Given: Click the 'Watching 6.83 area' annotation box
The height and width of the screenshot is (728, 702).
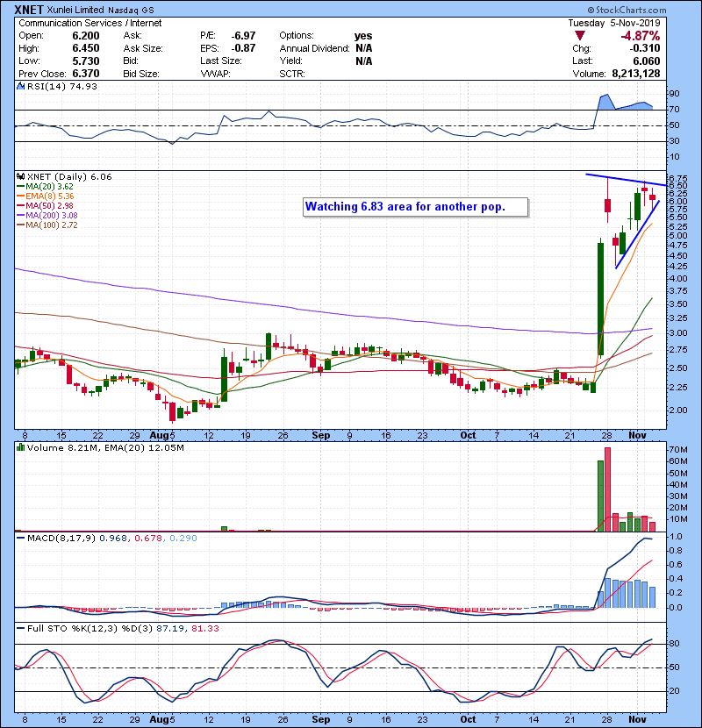Looking at the screenshot, I should click(416, 207).
